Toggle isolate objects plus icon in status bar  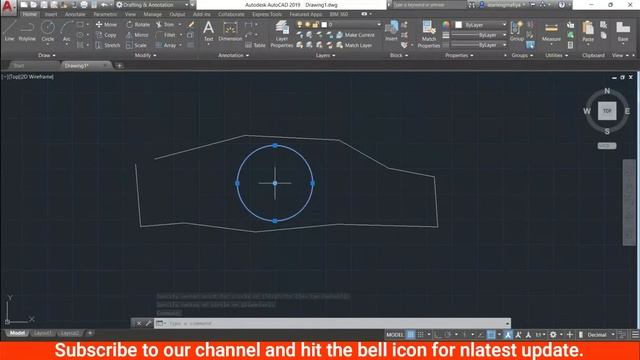pos(570,335)
